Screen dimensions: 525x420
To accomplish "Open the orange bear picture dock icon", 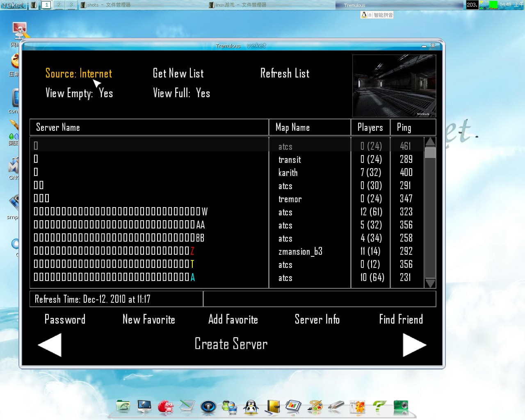I will [358, 406].
